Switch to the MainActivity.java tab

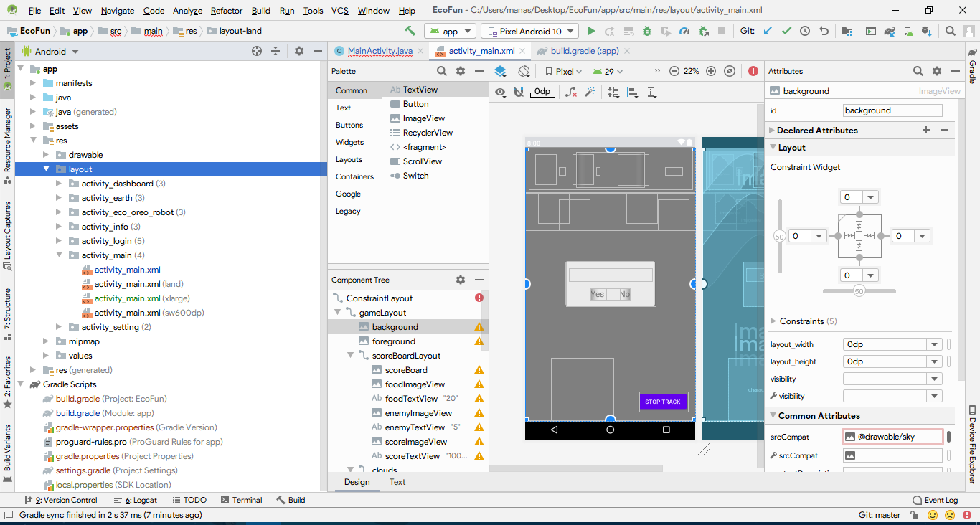(x=380, y=51)
